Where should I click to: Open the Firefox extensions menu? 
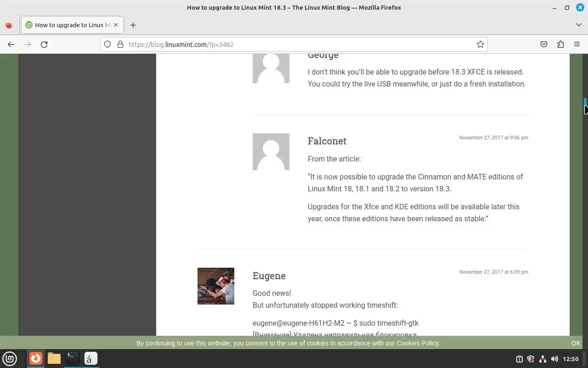pyautogui.click(x=560, y=44)
